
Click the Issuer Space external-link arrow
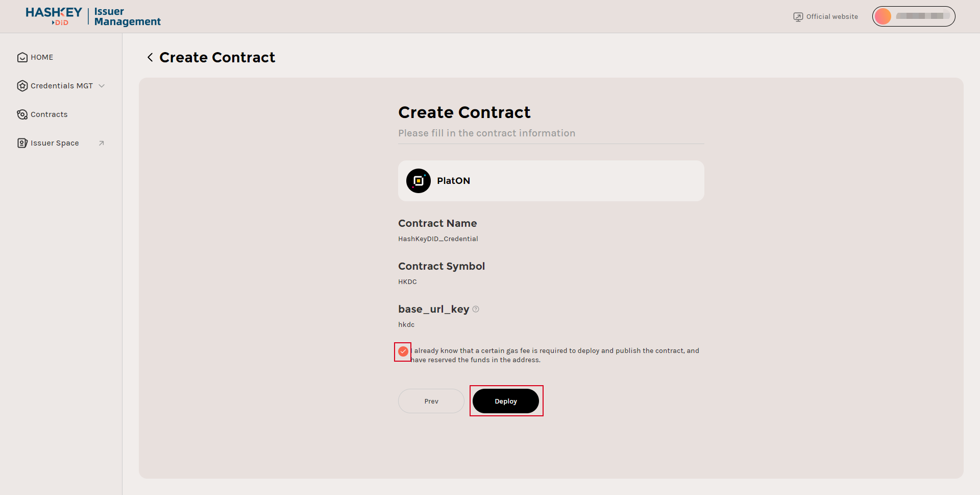coord(102,143)
